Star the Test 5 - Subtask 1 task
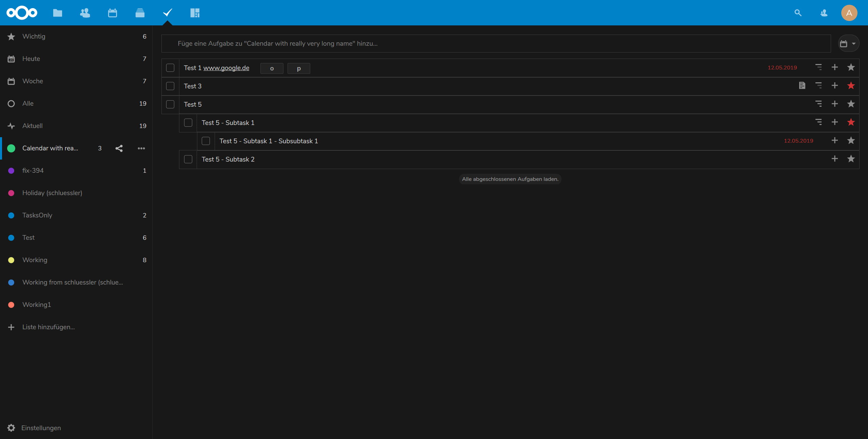Screen dimensions: 868x439 point(851,122)
